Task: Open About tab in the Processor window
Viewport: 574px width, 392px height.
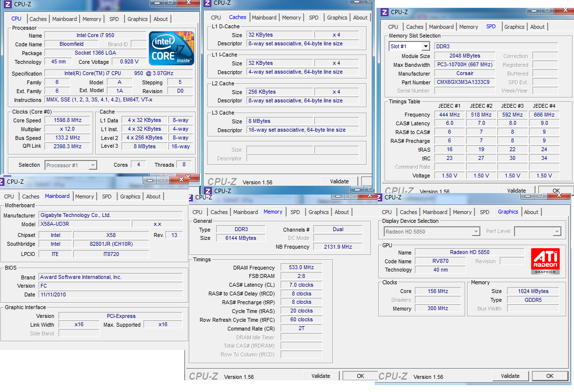Action: click(x=161, y=19)
